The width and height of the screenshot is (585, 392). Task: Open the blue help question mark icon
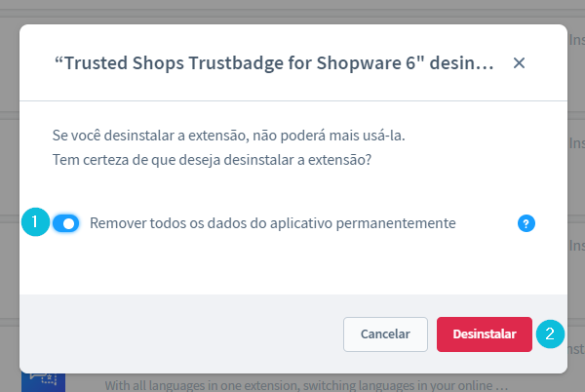click(x=526, y=223)
